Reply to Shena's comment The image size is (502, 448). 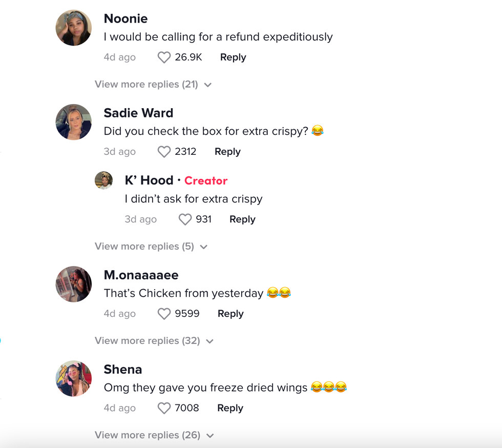[x=230, y=408]
